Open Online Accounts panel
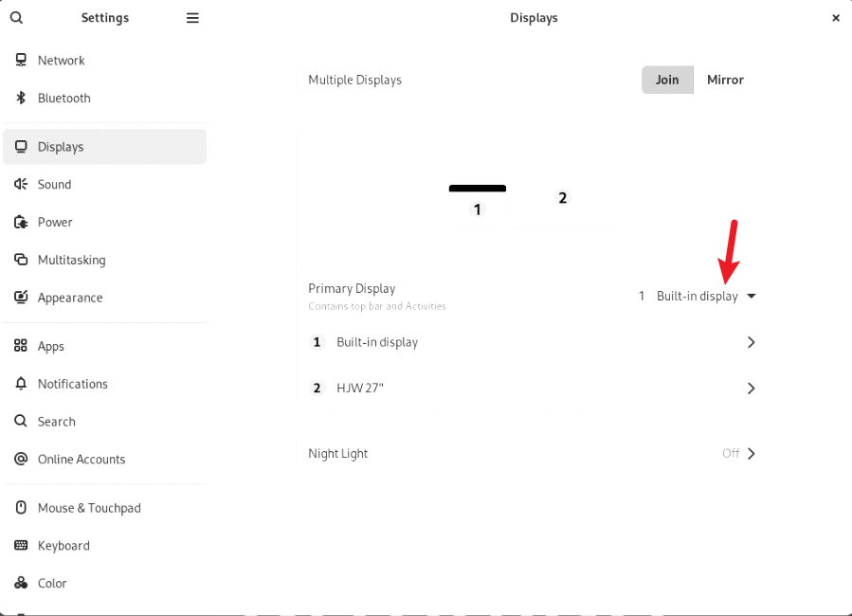852x616 pixels. (82, 460)
